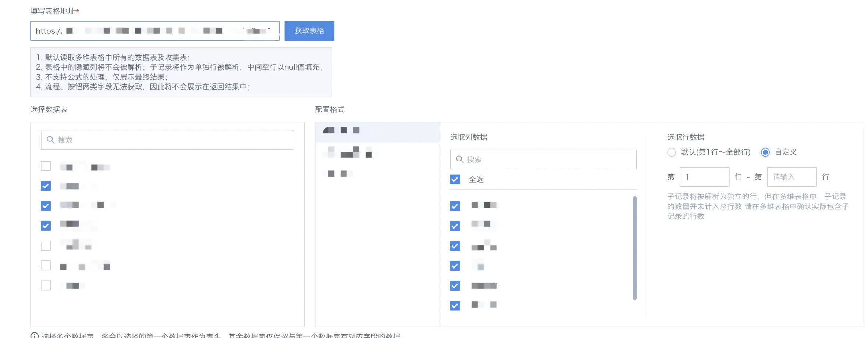Uncheck the second column checkbox below 全选
This screenshot has width=868, height=338.
click(455, 226)
